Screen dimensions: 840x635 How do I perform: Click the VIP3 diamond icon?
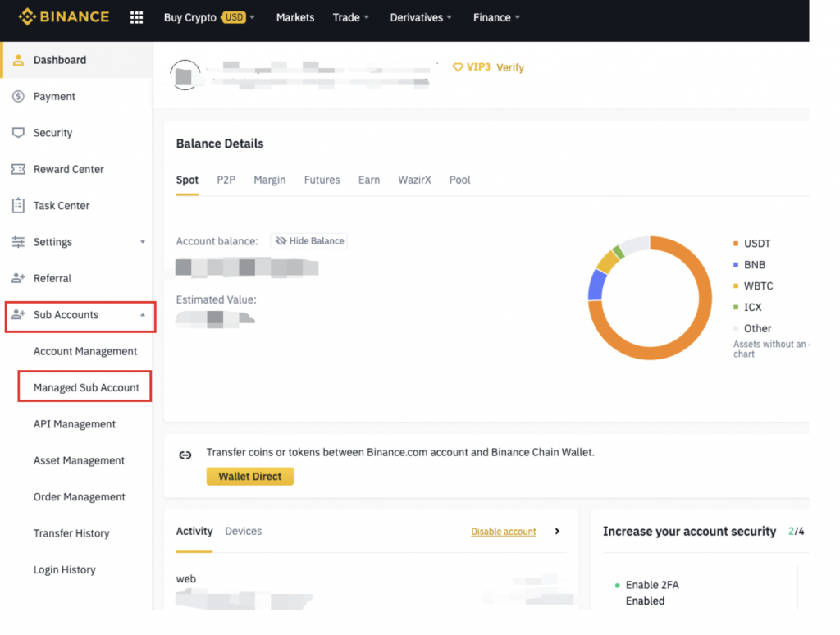458,67
